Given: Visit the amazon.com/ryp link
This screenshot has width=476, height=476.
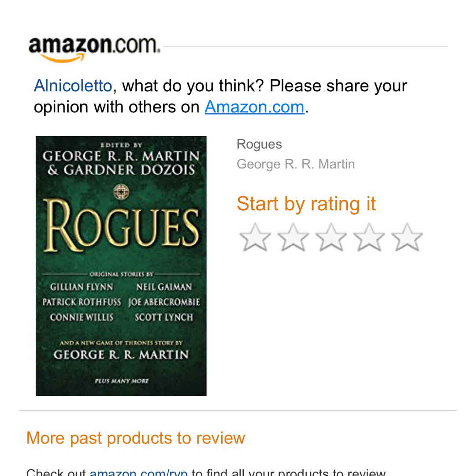Looking at the screenshot, I should (138, 472).
